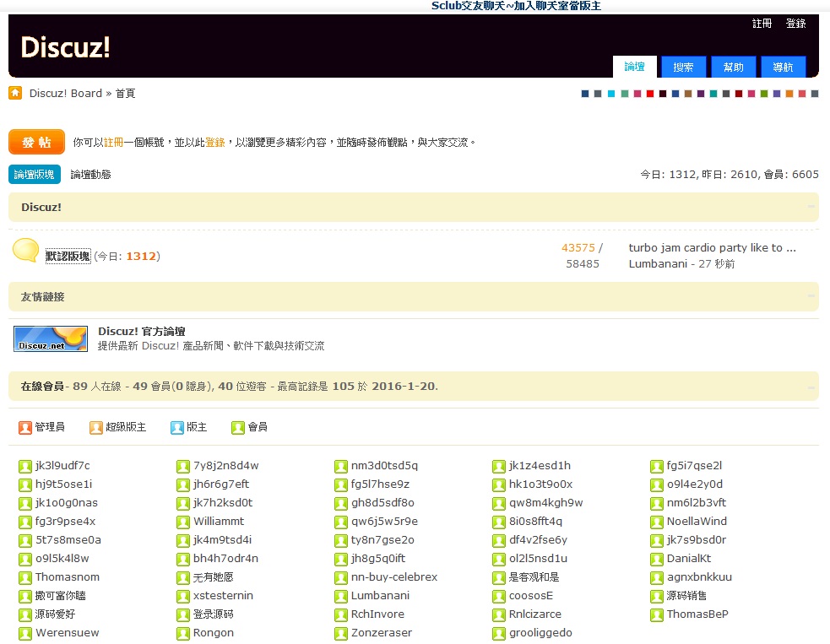The image size is (830, 644).
Task: Click the member icon beside nm3d0tsd5q
Action: coord(341,466)
